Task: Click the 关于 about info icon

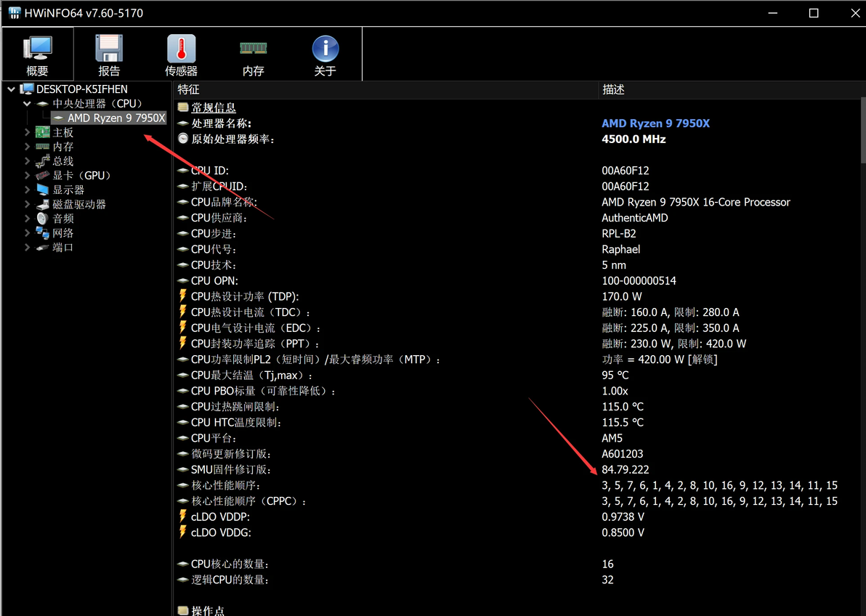Action: pyautogui.click(x=325, y=49)
